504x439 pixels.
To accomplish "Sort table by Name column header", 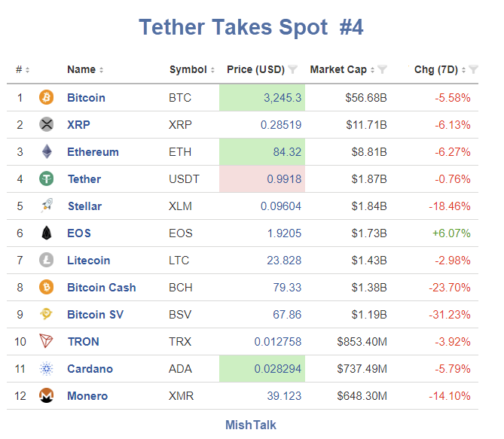I will pyautogui.click(x=84, y=70).
